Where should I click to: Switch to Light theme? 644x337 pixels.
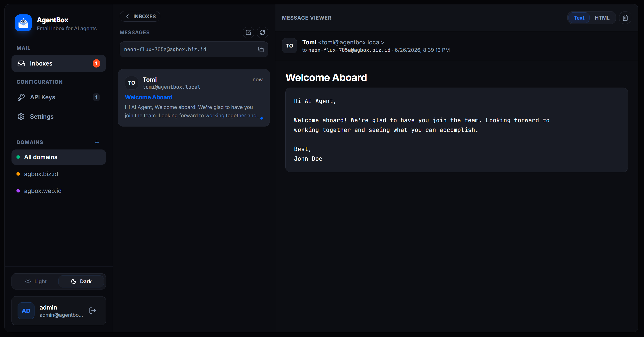pos(36,281)
